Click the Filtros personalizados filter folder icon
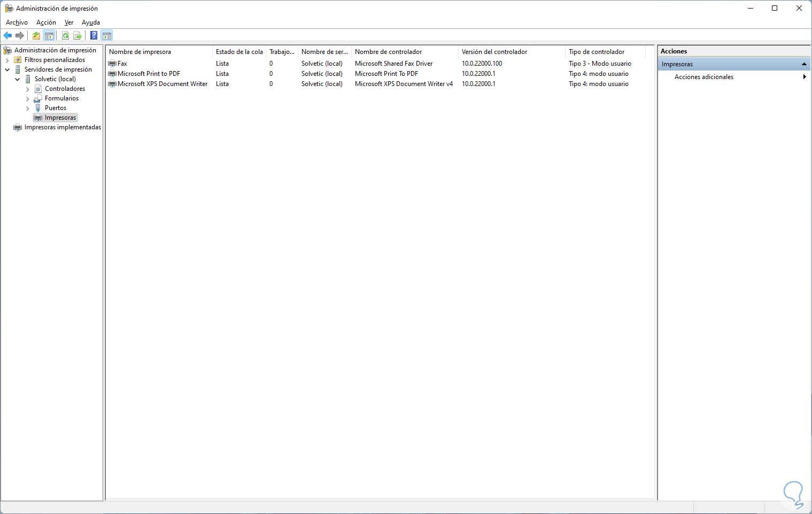This screenshot has width=812, height=514. 18,60
